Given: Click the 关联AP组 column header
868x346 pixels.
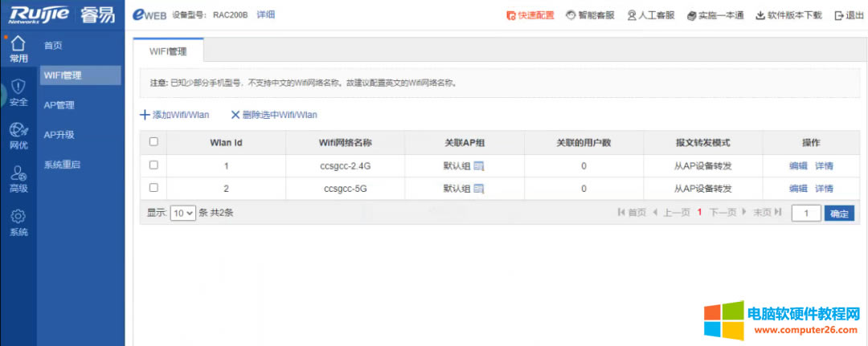Looking at the screenshot, I should pos(465,143).
